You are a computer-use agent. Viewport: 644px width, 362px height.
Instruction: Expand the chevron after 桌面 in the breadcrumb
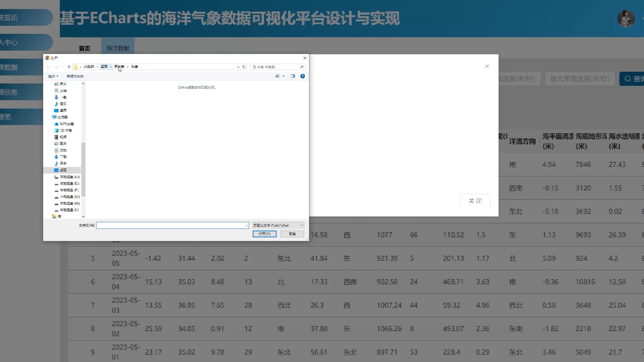coord(111,67)
